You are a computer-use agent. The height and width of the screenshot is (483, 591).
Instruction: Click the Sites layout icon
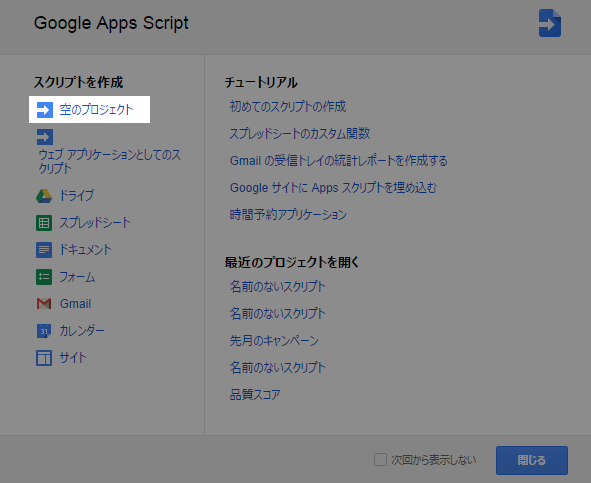pos(44,358)
